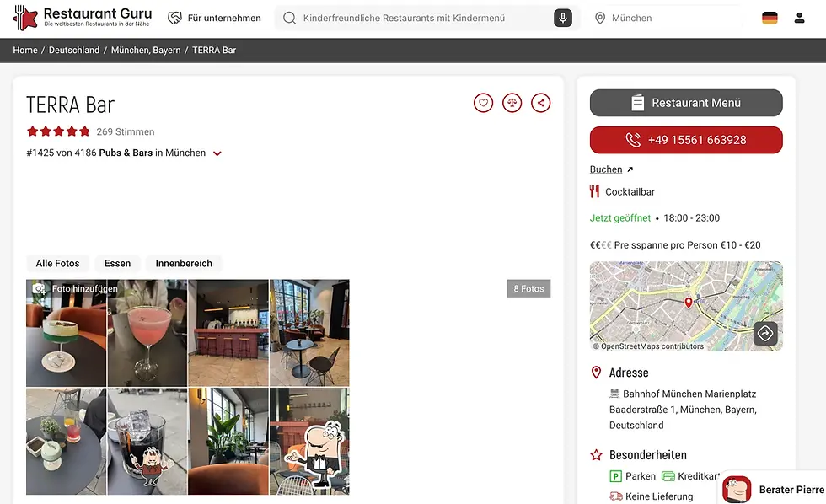This screenshot has width=826, height=504.
Task: Open the pink cocktail photo thumbnail
Action: click(x=147, y=333)
